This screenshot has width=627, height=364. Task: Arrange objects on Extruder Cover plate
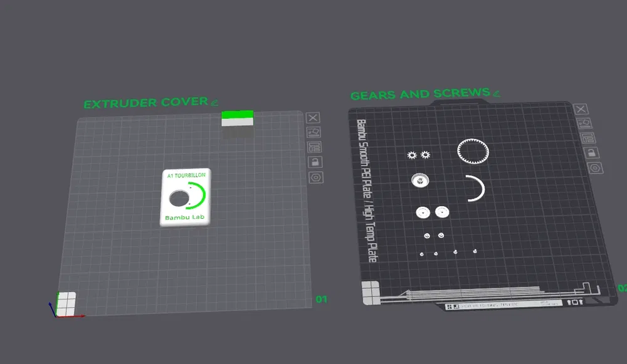[314, 147]
